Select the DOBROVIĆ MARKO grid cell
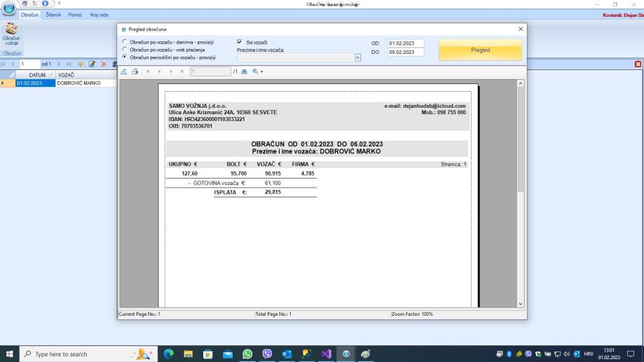 [85, 83]
